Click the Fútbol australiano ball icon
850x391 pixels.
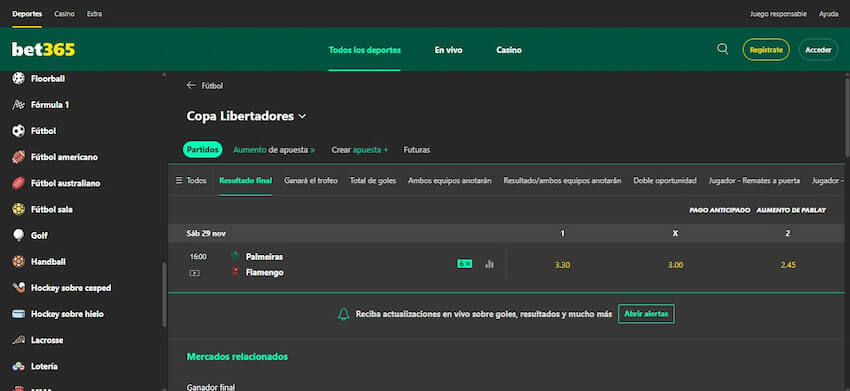click(x=18, y=183)
